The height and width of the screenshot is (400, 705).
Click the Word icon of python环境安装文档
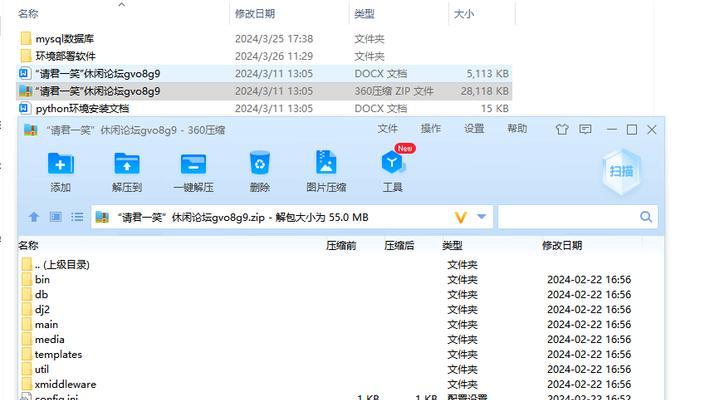click(25, 108)
